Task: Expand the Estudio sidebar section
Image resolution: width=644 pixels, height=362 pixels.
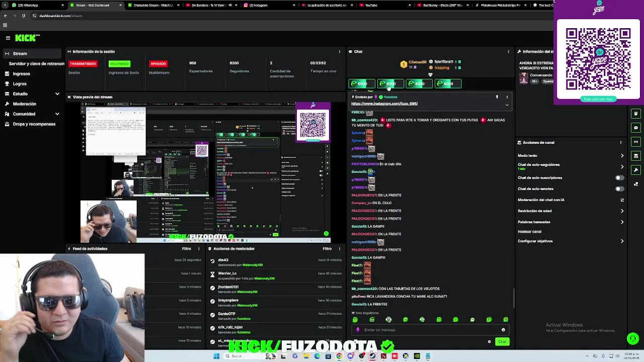Action: (x=57, y=94)
